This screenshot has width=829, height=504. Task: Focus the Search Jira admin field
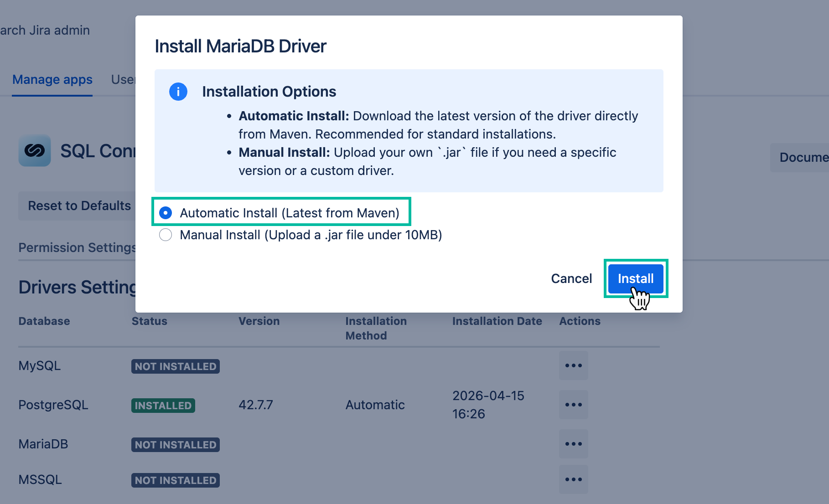pos(45,30)
